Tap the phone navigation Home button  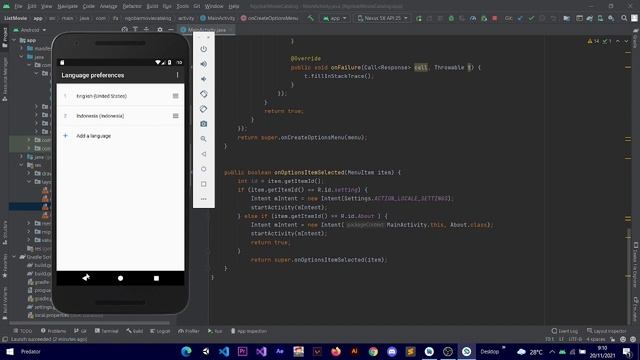point(120,278)
